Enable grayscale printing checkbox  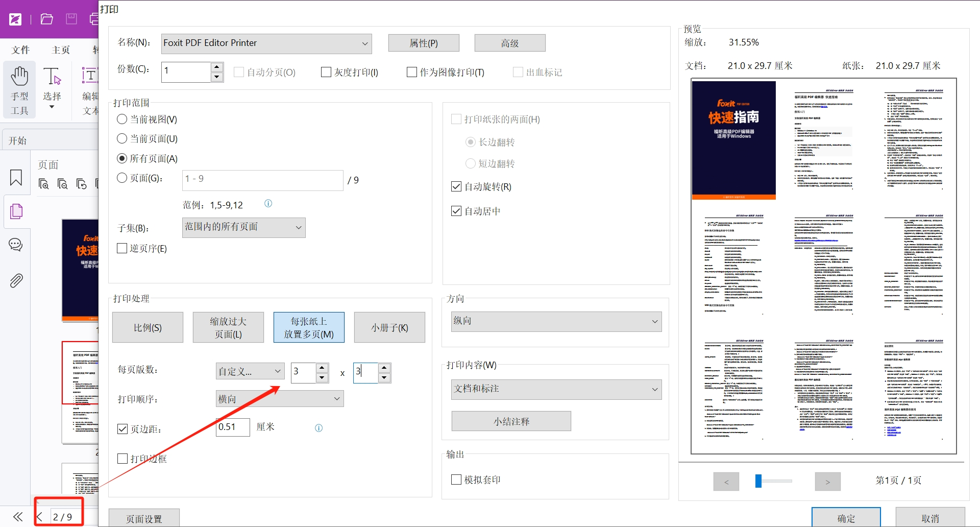tap(326, 72)
